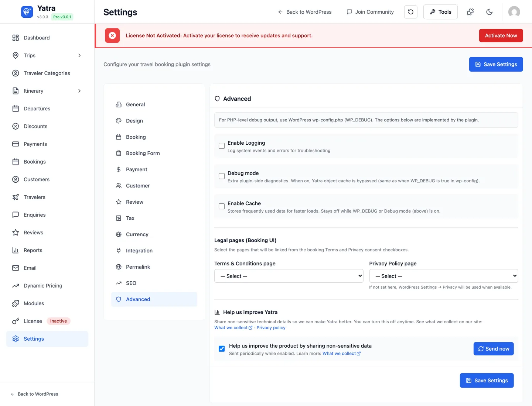The height and width of the screenshot is (406, 532).
Task: Uncheck sharing non-sensitive data checkbox
Action: click(222, 349)
